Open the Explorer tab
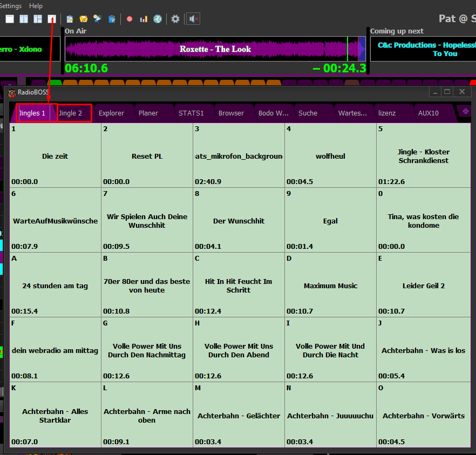 [x=111, y=113]
